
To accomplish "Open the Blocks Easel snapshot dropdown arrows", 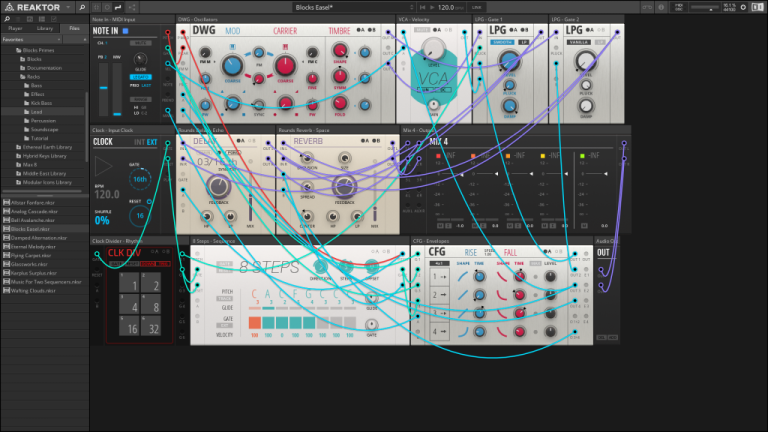I will (411, 7).
